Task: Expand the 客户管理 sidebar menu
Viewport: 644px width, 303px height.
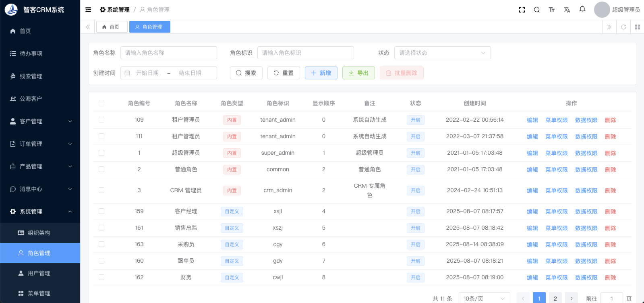Action: pos(40,121)
